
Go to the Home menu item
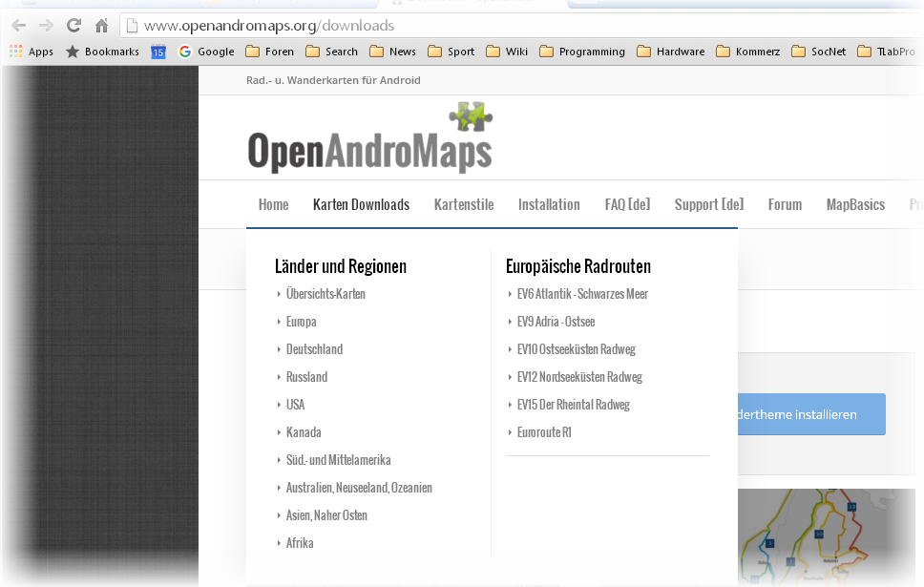click(273, 204)
